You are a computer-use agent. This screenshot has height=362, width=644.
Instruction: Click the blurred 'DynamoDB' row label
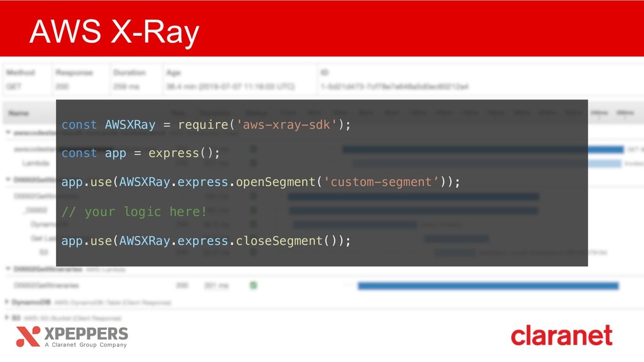31,302
